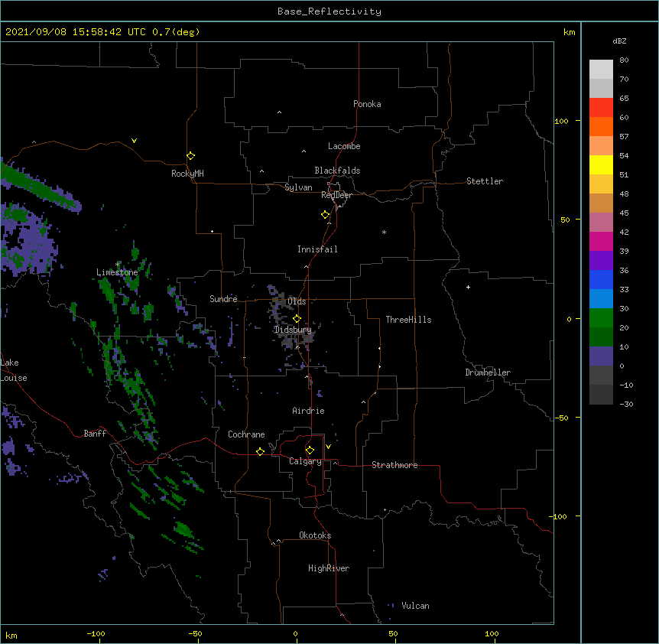Click the Vulcan town label
Screen dimensions: 659x644
pyautogui.click(x=415, y=606)
